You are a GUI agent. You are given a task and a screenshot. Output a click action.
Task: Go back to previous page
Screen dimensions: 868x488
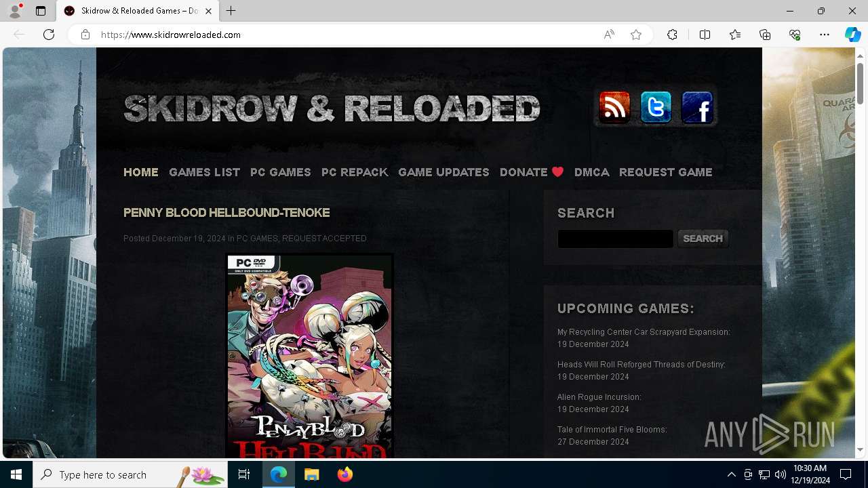19,35
